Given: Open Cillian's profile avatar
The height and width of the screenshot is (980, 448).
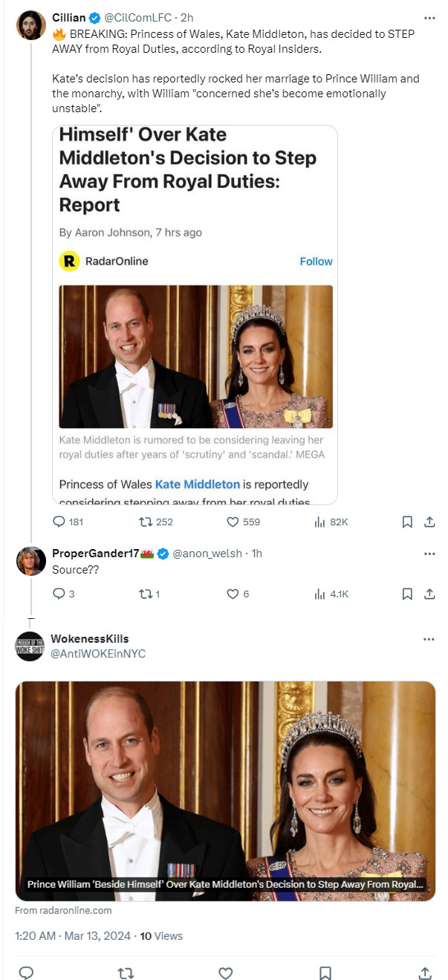Looking at the screenshot, I should tap(31, 25).
